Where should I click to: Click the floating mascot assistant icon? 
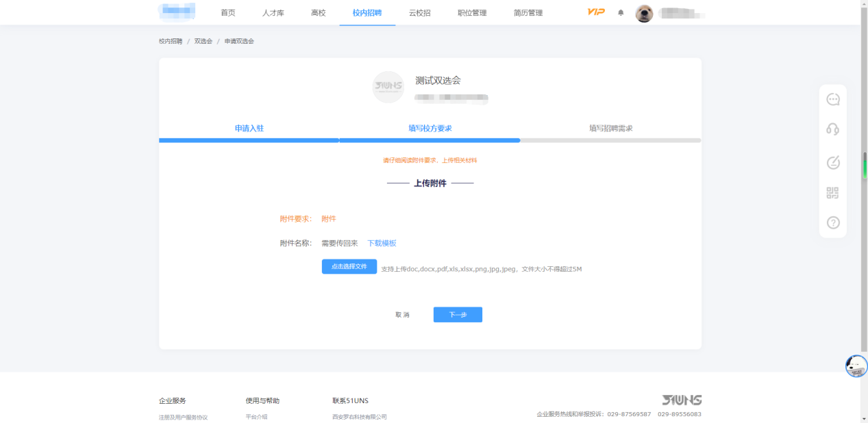[x=856, y=366]
